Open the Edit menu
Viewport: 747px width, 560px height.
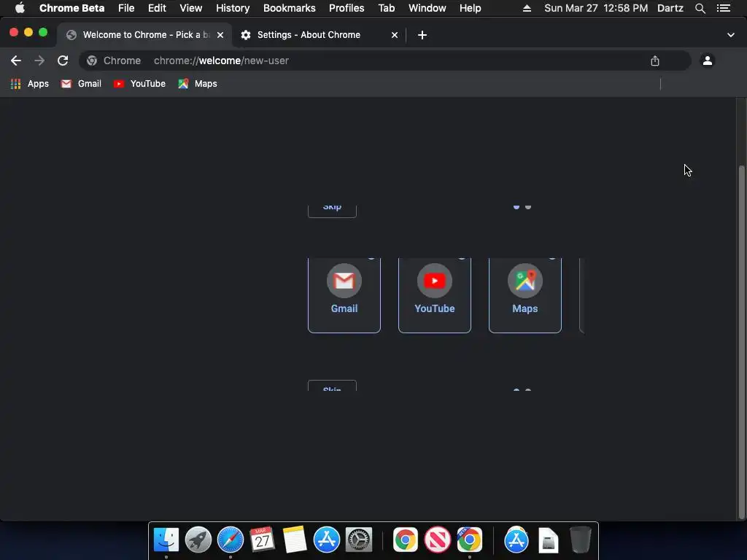pyautogui.click(x=157, y=8)
